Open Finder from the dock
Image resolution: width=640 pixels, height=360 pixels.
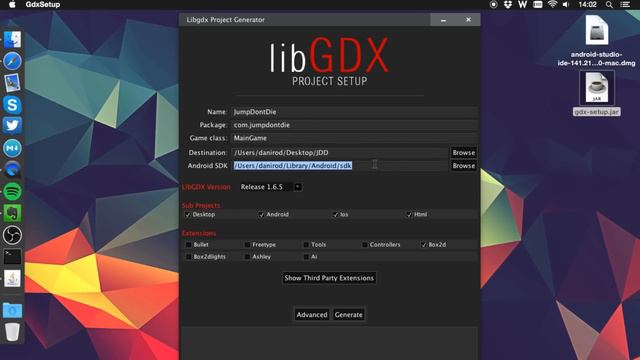click(x=12, y=40)
